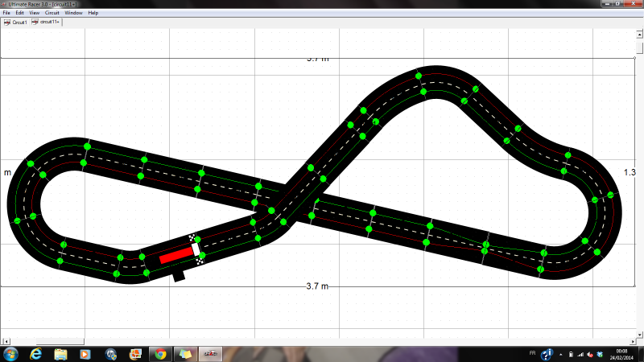Open Windows Explorer folder in taskbar

[60, 354]
